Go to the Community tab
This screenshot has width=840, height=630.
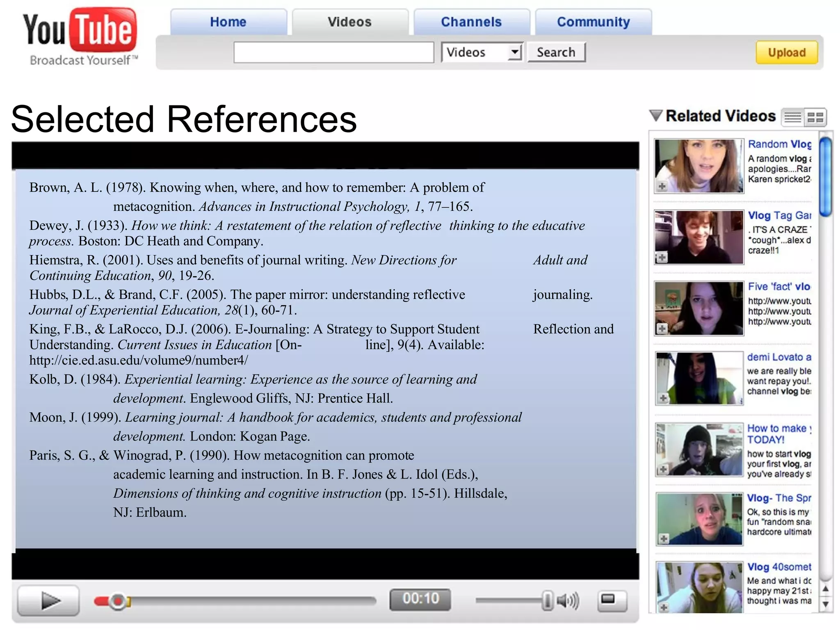[593, 22]
